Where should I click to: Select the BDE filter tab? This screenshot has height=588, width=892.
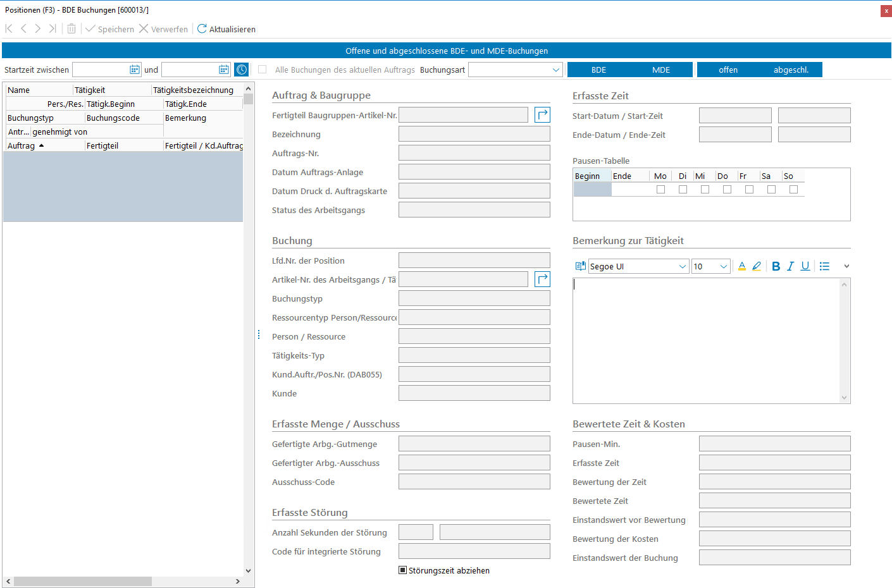[x=598, y=70]
